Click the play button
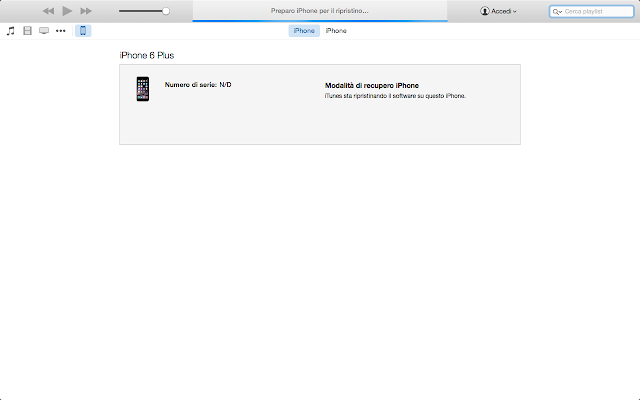The height and width of the screenshot is (400, 640). [x=67, y=11]
